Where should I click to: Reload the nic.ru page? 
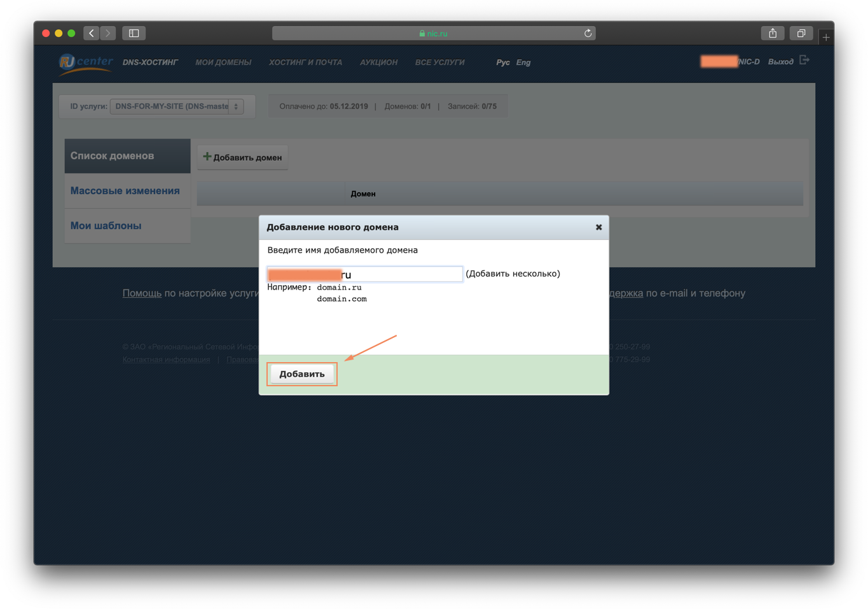point(588,33)
